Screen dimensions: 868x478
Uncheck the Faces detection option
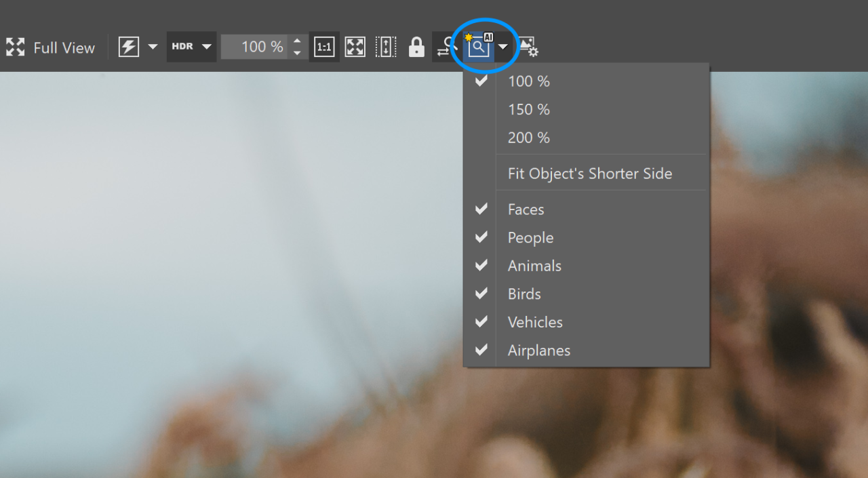pos(526,210)
